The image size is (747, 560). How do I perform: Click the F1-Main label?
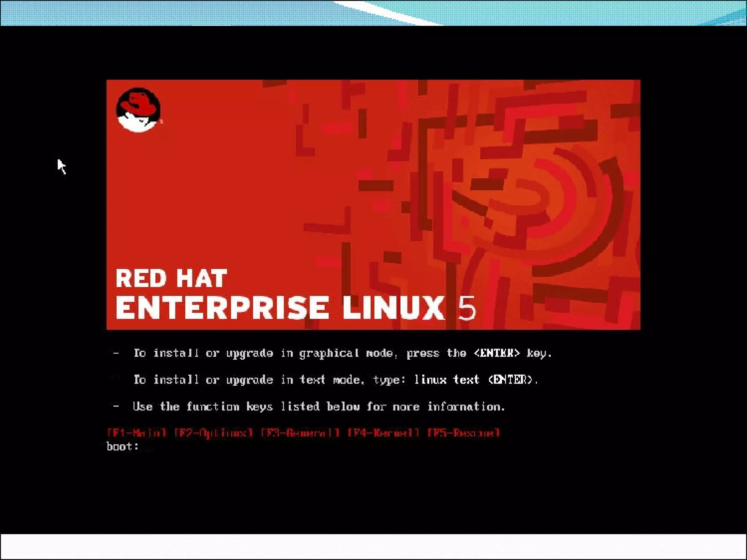click(137, 433)
